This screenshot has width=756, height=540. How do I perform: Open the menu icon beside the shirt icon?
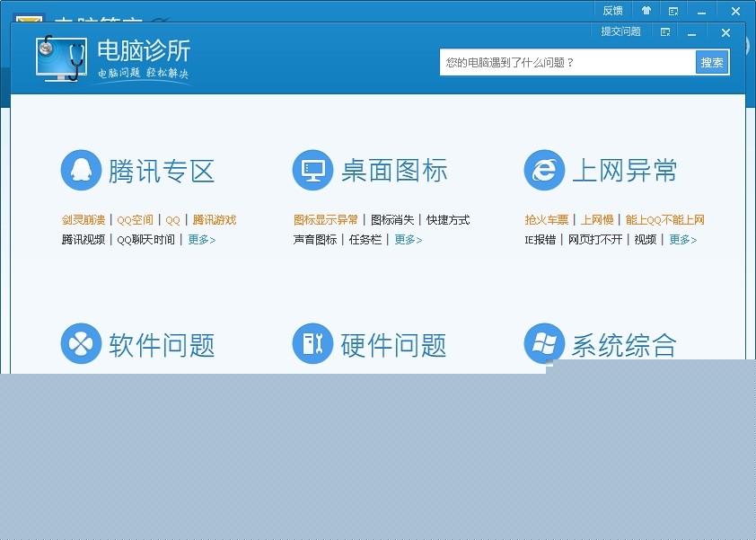(x=673, y=11)
